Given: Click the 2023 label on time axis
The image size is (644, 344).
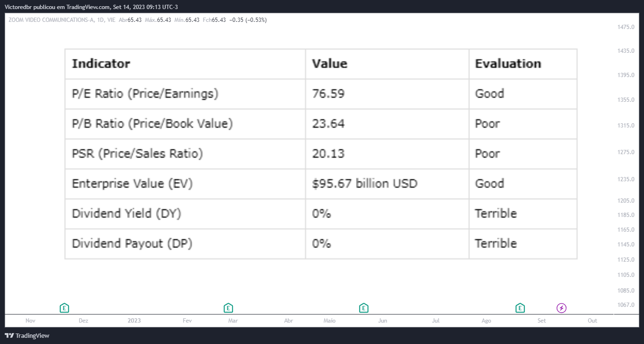Looking at the screenshot, I should 135,321.
